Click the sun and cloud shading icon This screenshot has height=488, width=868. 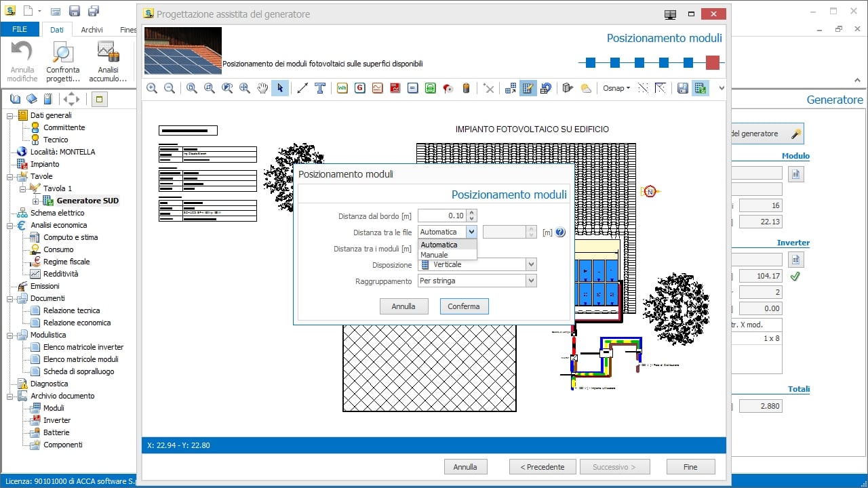pos(586,88)
